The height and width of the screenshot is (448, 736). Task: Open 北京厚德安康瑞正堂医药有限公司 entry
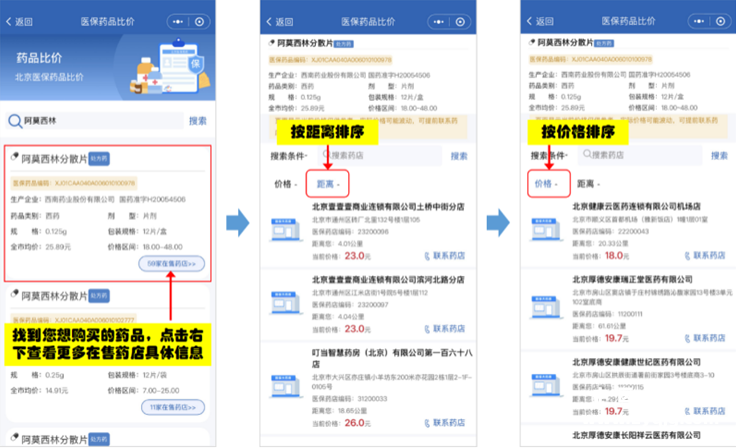tap(632, 279)
